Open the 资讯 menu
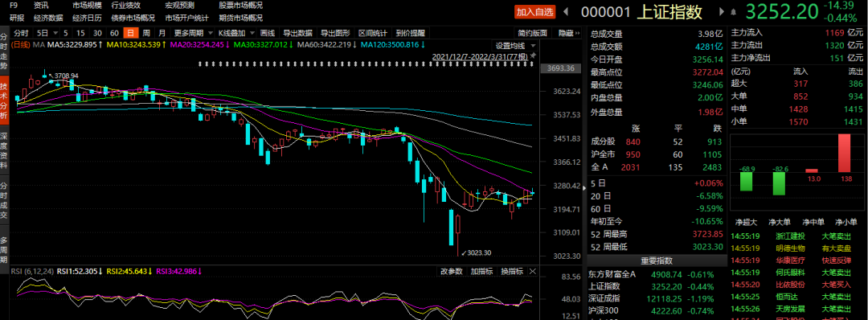This screenshot has width=868, height=320. pos(41,5)
